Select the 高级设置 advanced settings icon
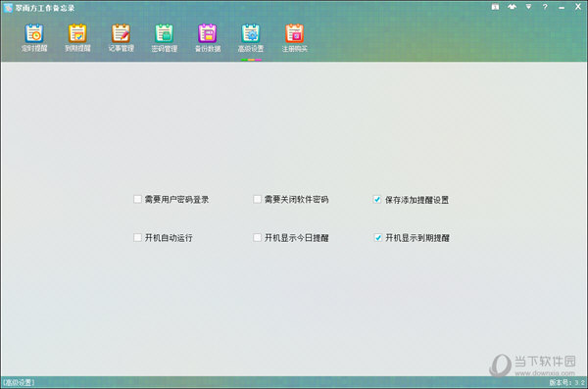 point(251,38)
